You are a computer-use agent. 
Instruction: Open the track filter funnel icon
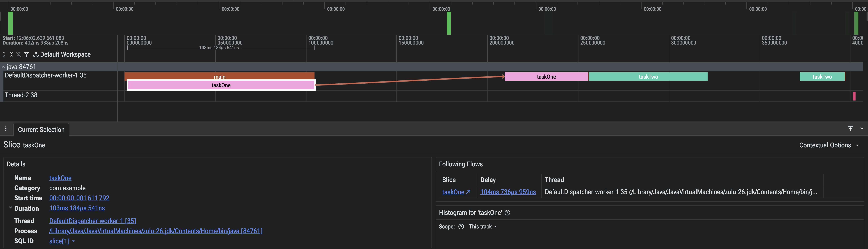(x=27, y=55)
